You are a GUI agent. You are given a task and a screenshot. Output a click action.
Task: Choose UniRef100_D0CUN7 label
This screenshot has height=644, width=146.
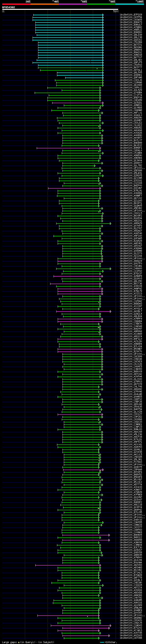point(131,188)
